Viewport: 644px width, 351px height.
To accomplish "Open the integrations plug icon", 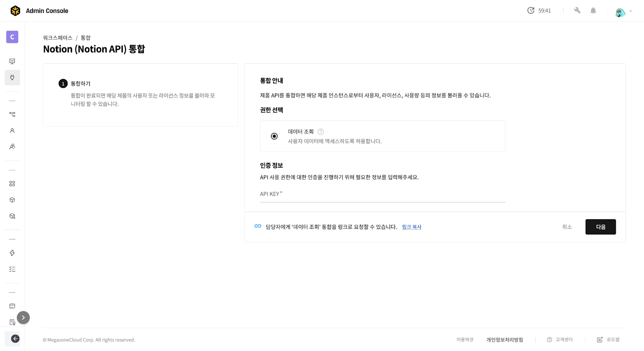I will coord(12,77).
